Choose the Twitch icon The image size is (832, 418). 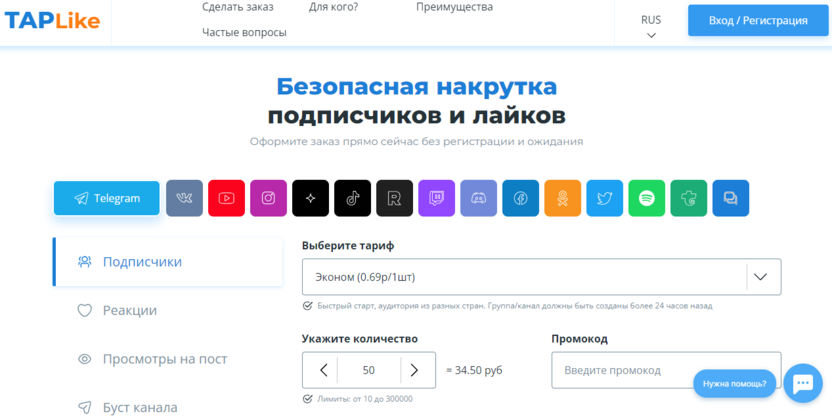click(x=437, y=198)
